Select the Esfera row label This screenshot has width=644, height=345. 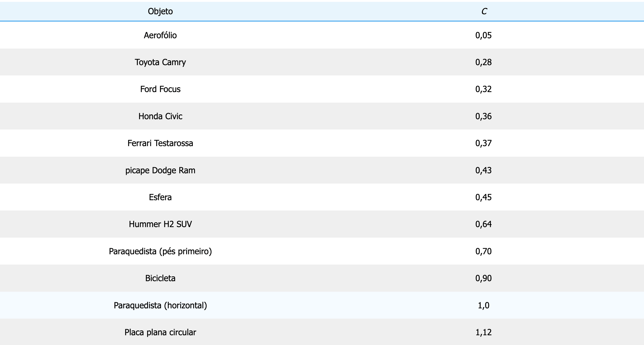point(160,197)
